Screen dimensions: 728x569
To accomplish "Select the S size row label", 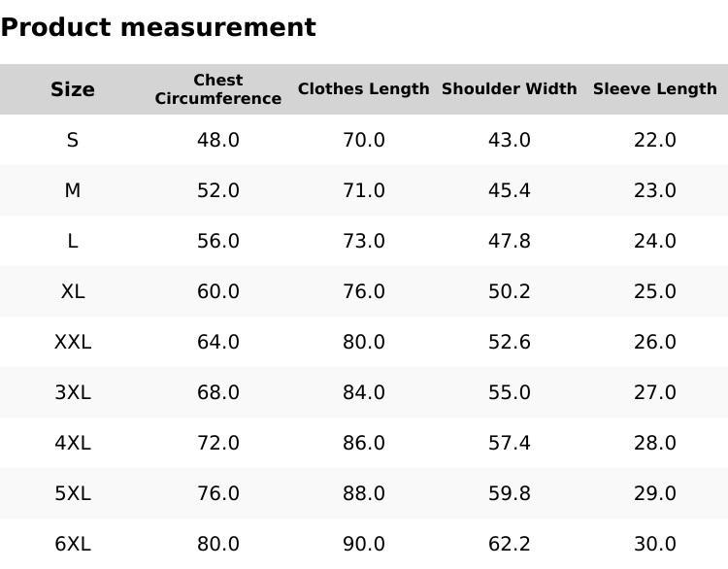I will [73, 140].
